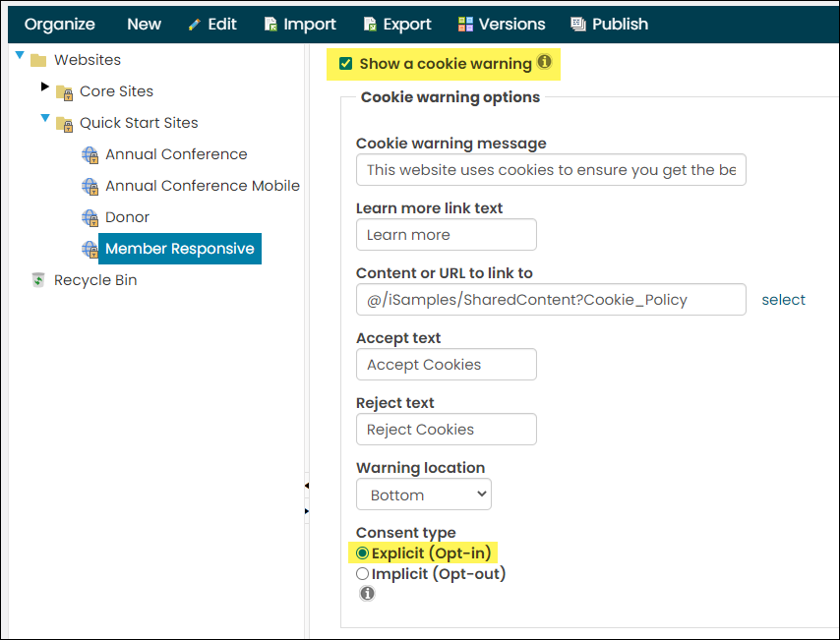Click the Core Sites locked folder icon
This screenshot has height=640, width=840.
64,92
